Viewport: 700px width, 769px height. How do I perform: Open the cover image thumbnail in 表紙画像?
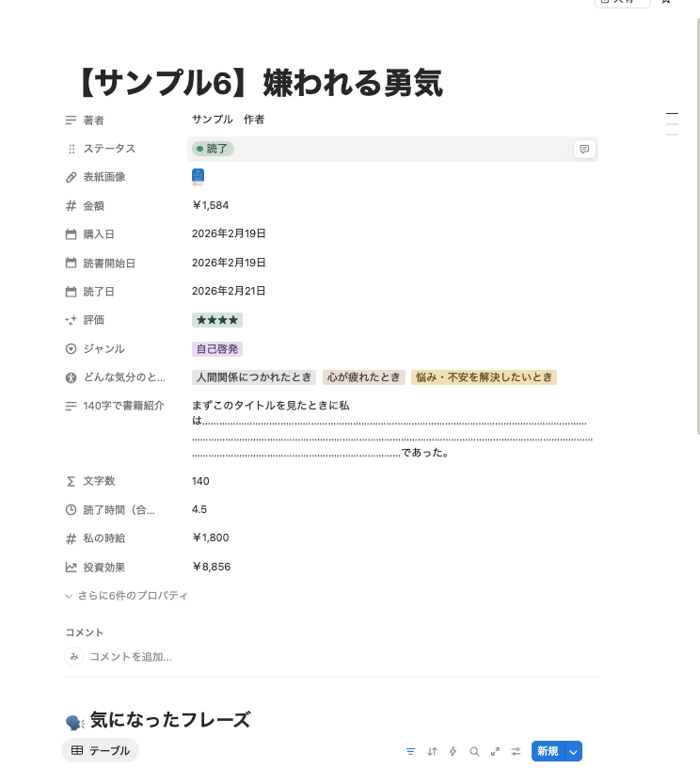click(x=198, y=176)
